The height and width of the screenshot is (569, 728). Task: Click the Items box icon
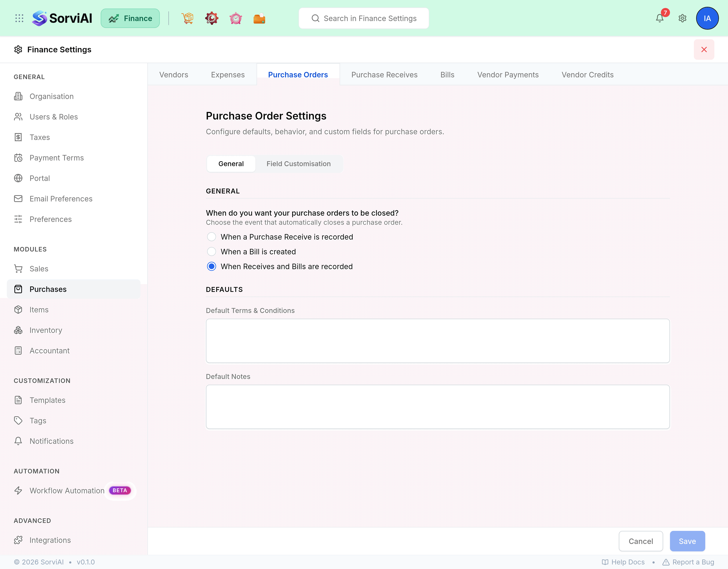click(18, 310)
